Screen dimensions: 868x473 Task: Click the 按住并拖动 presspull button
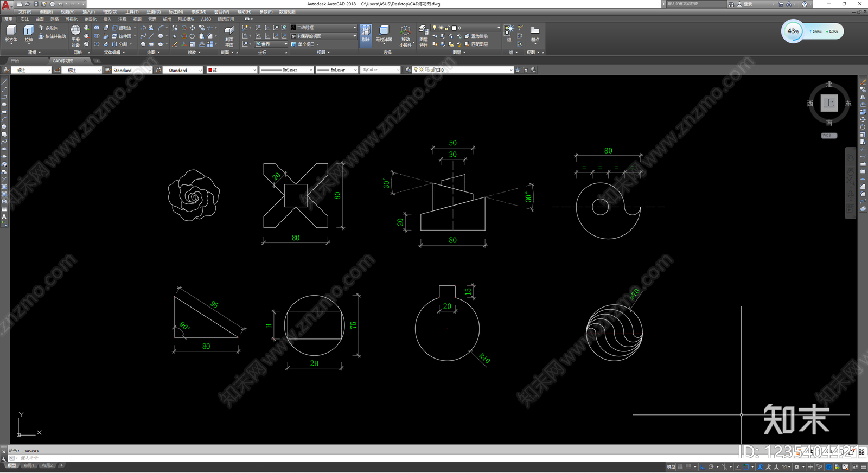pos(52,36)
